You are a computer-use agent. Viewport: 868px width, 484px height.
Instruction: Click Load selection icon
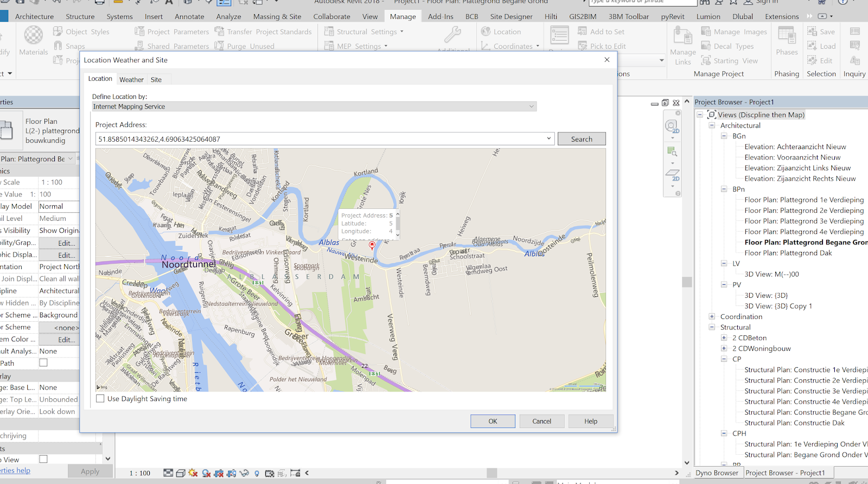point(812,46)
